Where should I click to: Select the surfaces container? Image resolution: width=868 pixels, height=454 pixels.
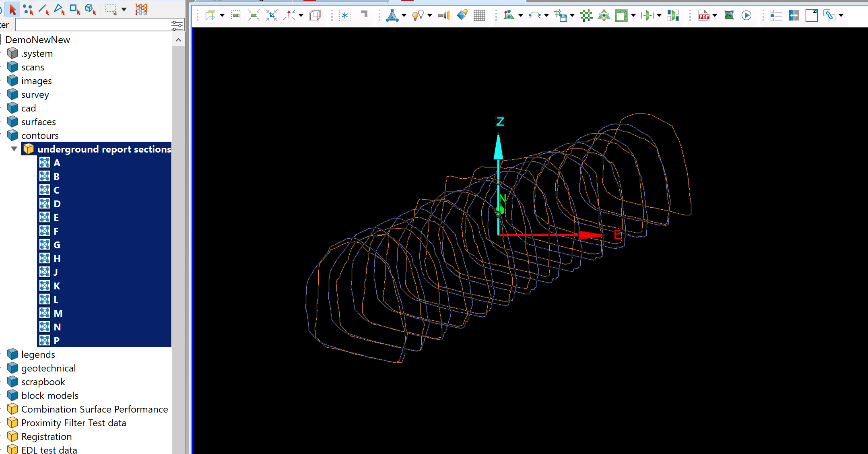pos(38,122)
